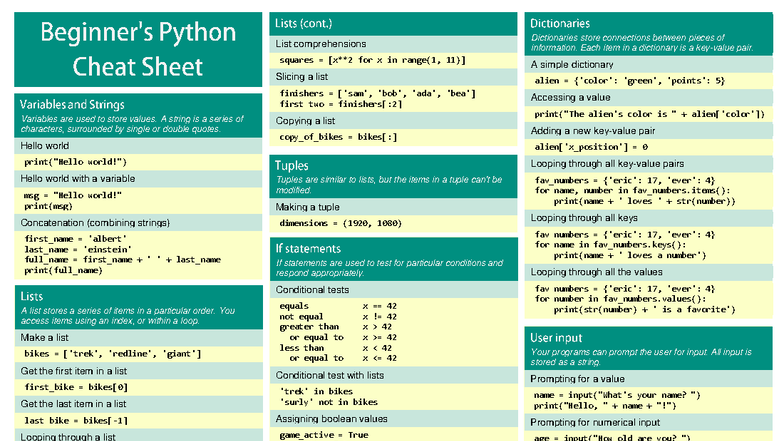Click the code line last_name = 'einstein'
The image size is (784, 441).
point(78,250)
